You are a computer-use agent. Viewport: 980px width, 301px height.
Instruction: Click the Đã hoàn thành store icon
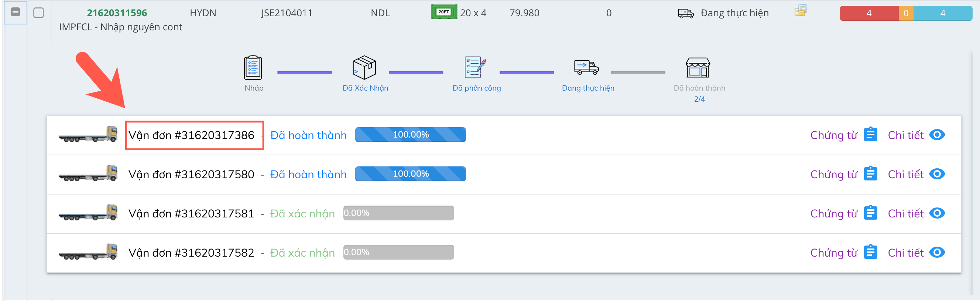tap(698, 68)
